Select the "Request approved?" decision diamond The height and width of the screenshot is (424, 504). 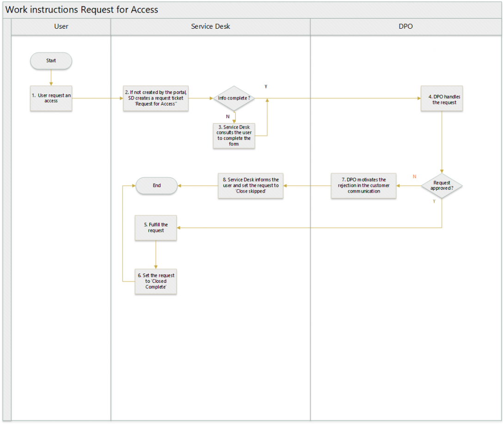[442, 186]
